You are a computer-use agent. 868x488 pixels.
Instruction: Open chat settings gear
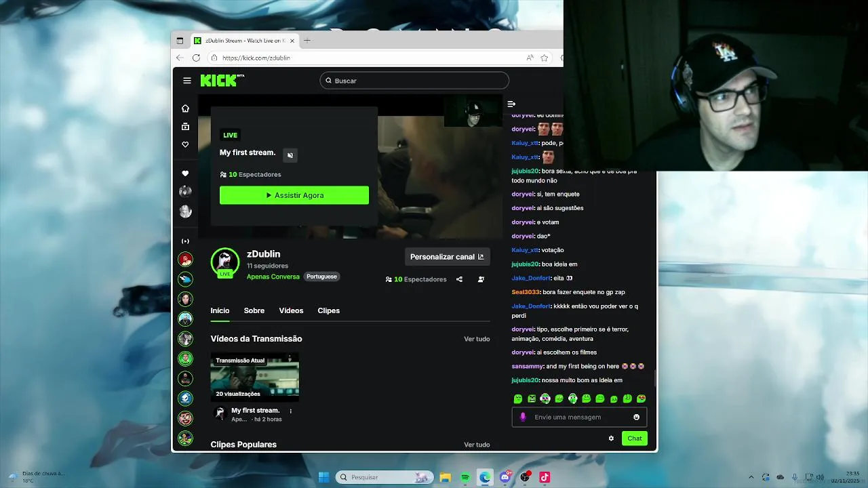(x=611, y=439)
